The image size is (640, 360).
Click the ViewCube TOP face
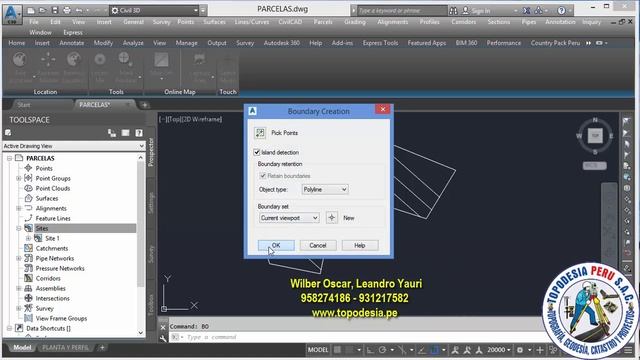pos(595,136)
